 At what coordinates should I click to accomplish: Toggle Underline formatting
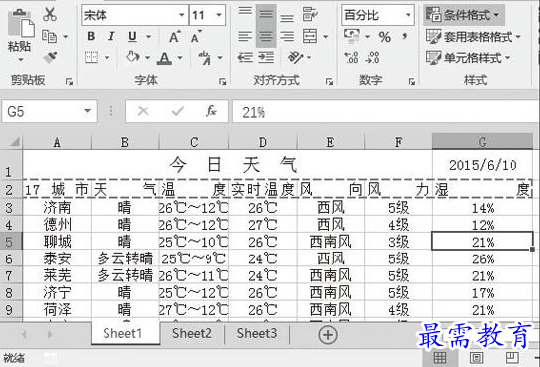132,36
